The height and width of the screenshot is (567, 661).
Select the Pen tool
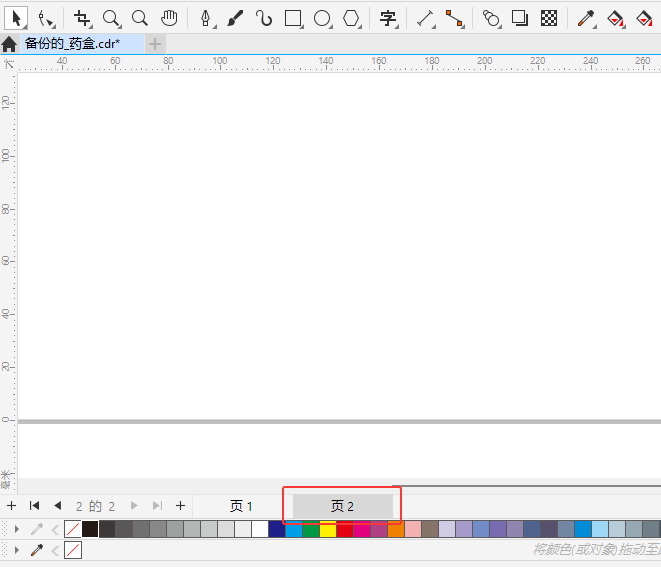pos(206,19)
